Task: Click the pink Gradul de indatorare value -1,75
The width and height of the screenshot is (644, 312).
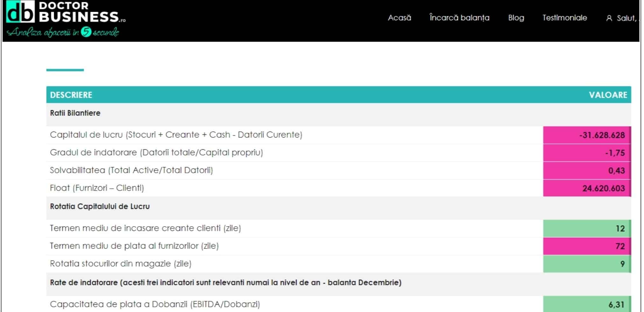Action: [x=615, y=153]
